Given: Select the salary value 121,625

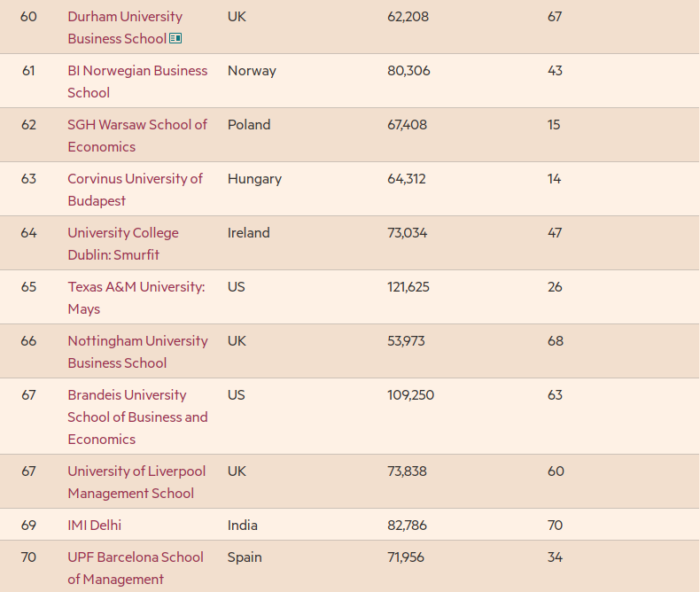Looking at the screenshot, I should (x=408, y=286).
